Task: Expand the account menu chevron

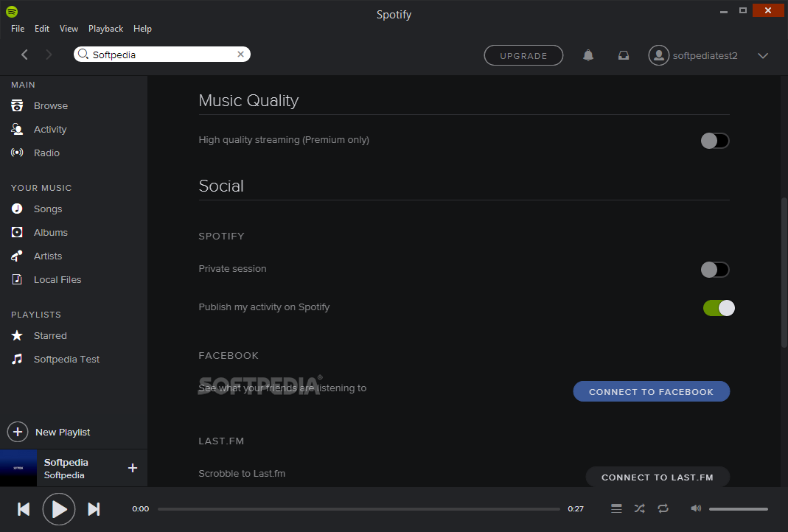Action: pos(763,56)
